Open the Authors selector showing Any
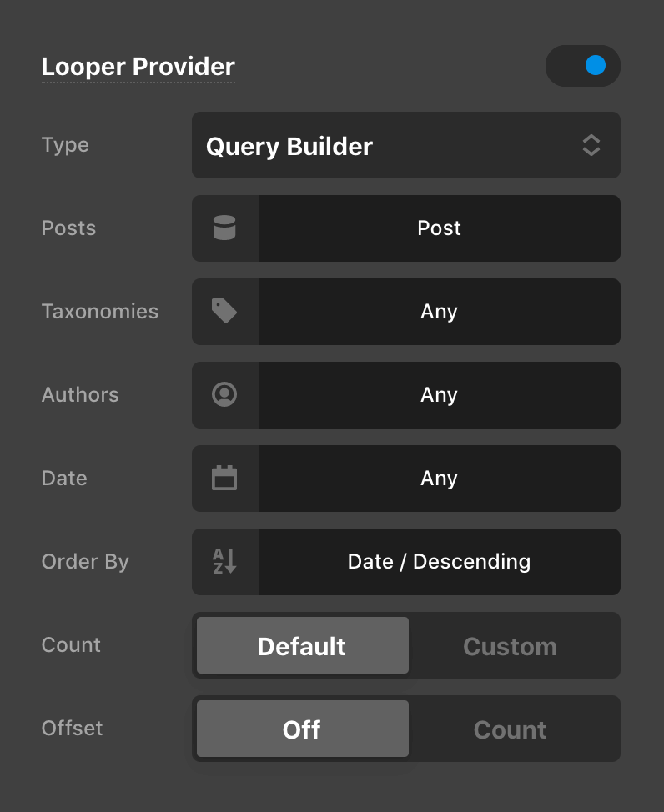664x812 pixels. 439,395
